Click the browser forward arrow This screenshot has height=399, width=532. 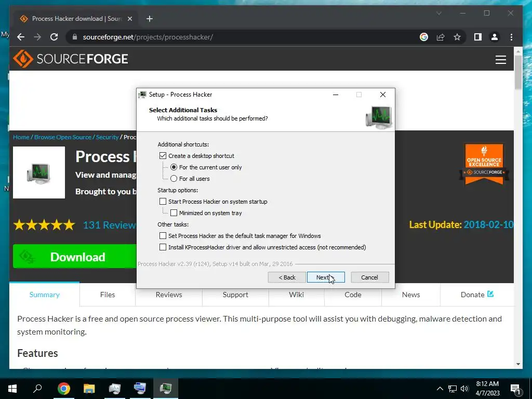pyautogui.click(x=37, y=37)
